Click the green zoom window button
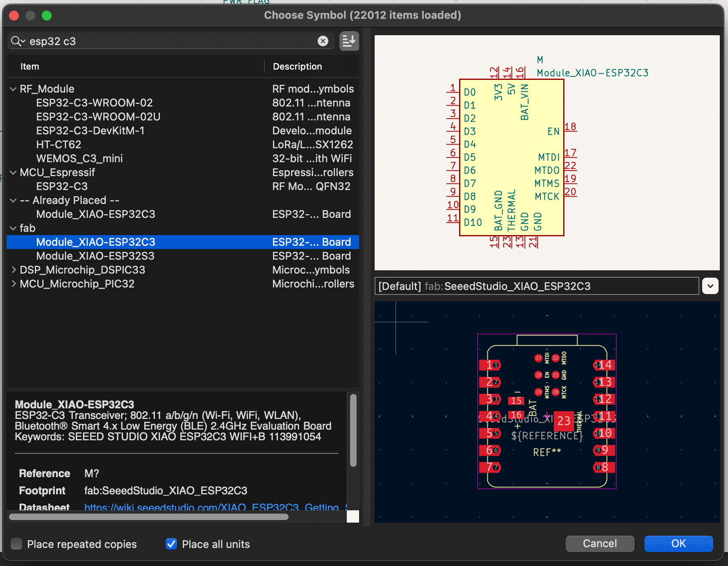The width and height of the screenshot is (728, 566). coord(47,16)
